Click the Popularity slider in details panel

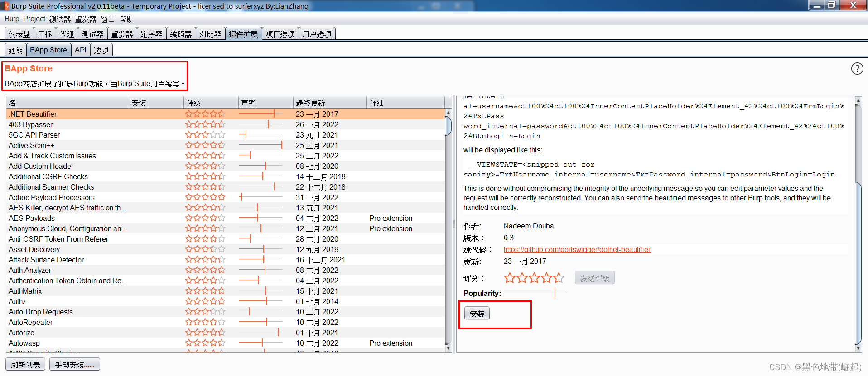tap(535, 293)
